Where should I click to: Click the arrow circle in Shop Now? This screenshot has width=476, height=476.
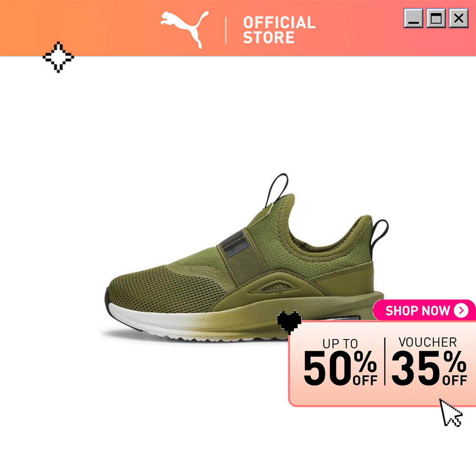point(461,310)
